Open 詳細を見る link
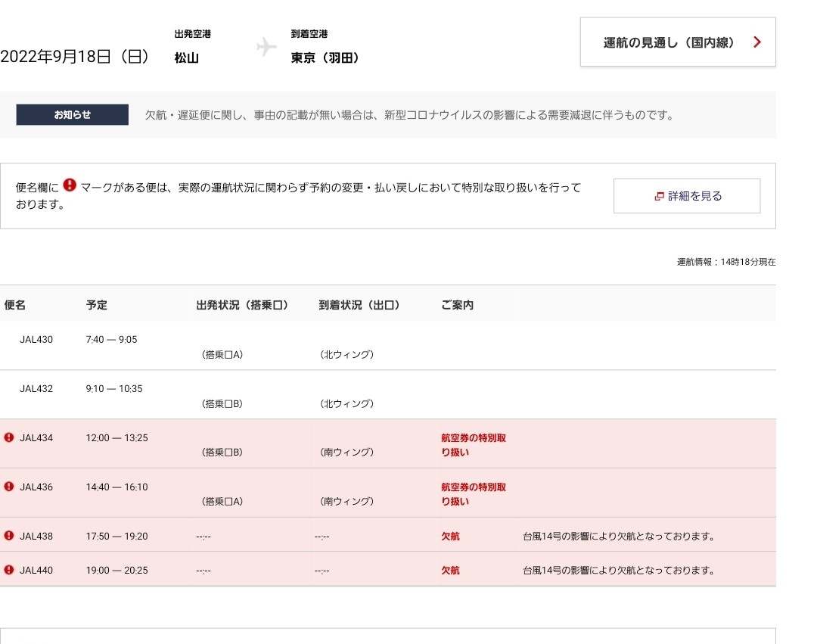The width and height of the screenshot is (817, 644). [687, 196]
